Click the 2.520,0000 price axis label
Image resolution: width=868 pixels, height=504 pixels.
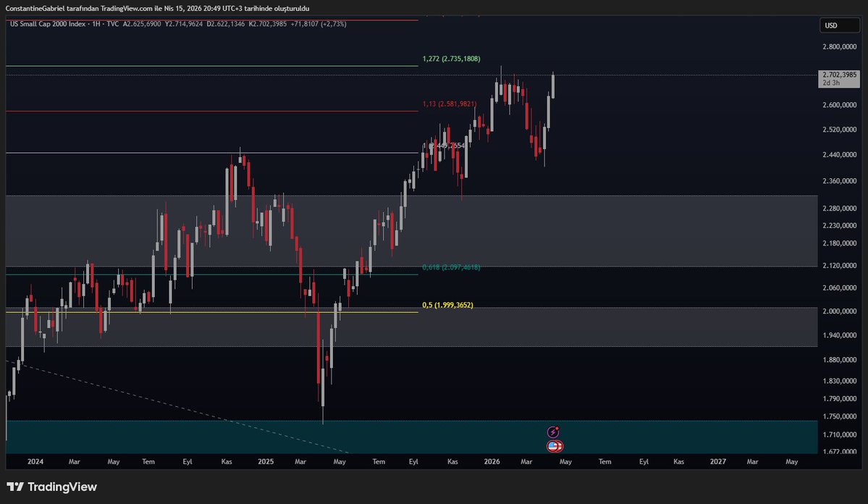(839, 130)
